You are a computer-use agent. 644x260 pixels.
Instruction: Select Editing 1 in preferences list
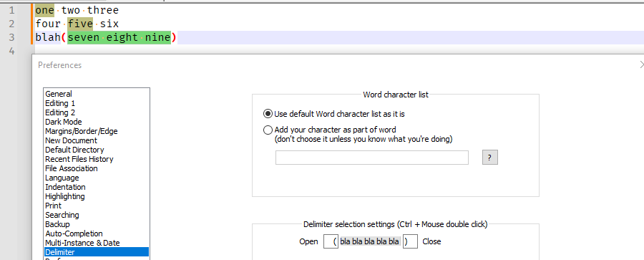point(97,103)
